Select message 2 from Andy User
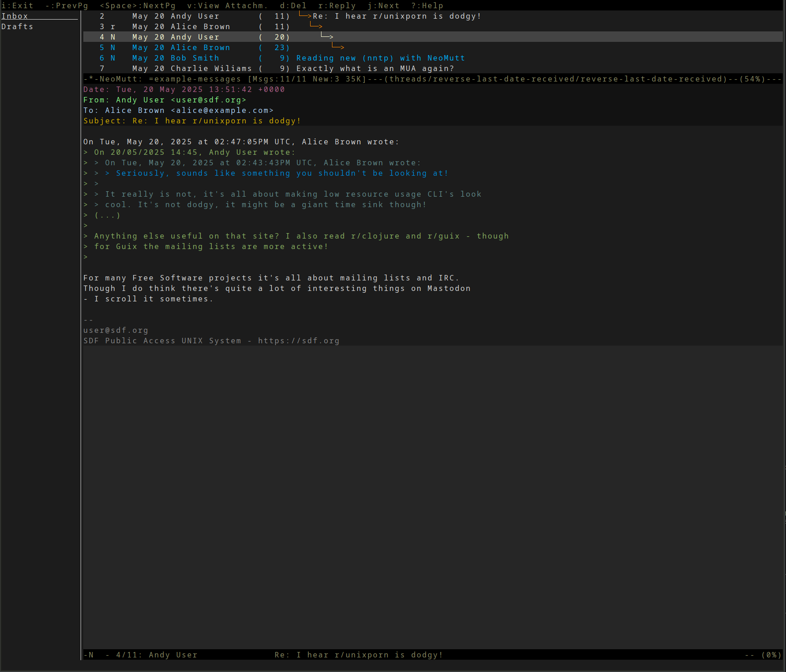This screenshot has width=786, height=672. 433,16
